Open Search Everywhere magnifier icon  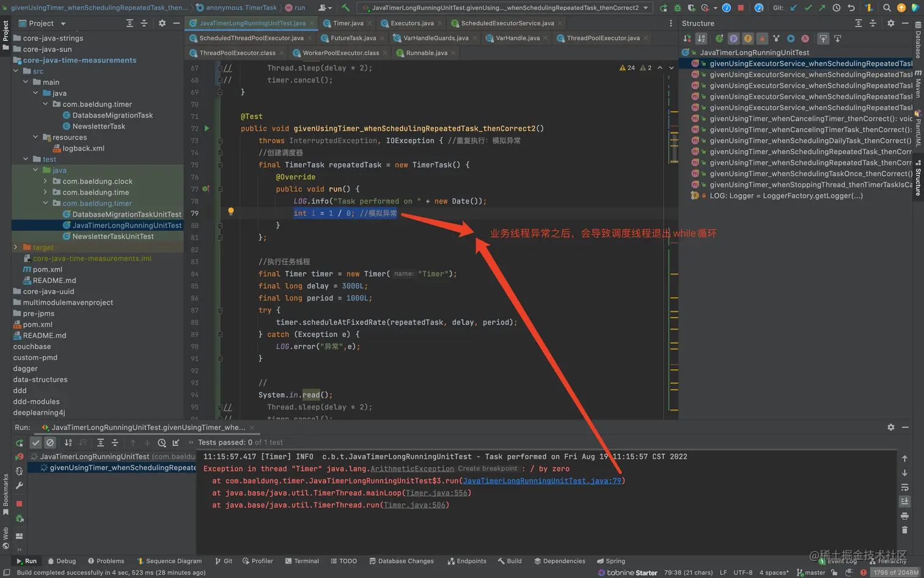(x=887, y=8)
